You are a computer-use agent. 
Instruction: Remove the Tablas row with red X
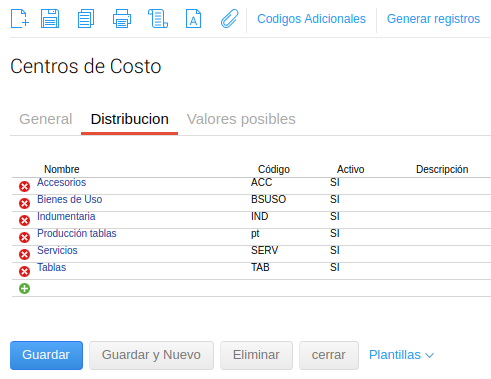coord(24,271)
